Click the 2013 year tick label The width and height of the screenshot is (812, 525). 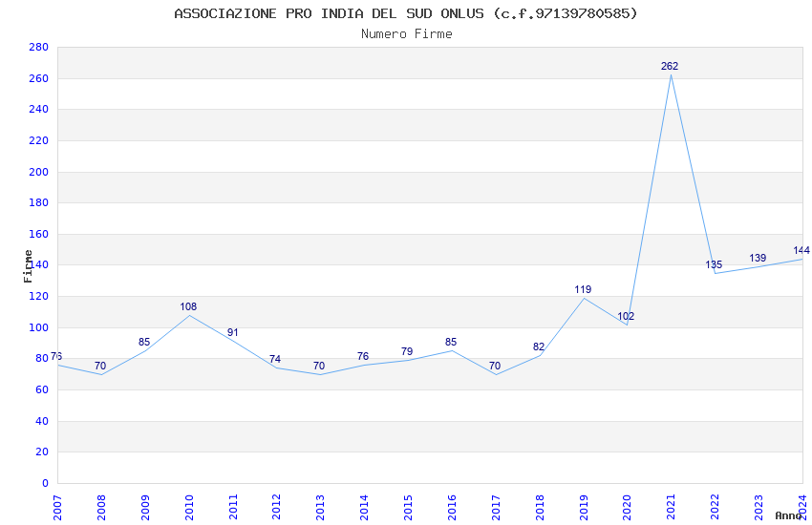tap(321, 507)
